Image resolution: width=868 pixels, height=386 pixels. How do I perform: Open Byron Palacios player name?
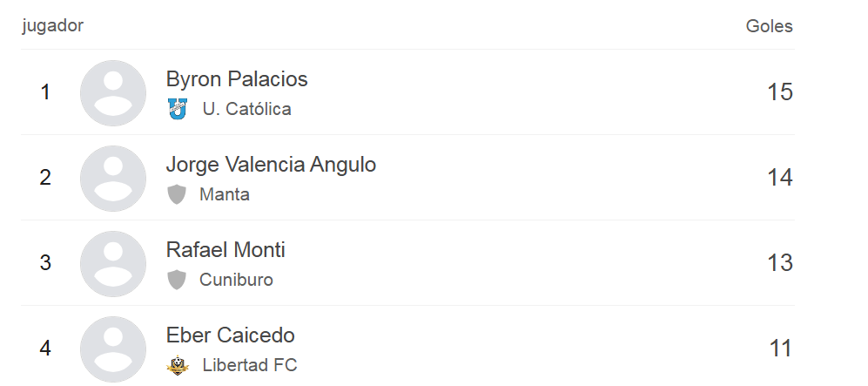pyautogui.click(x=237, y=79)
